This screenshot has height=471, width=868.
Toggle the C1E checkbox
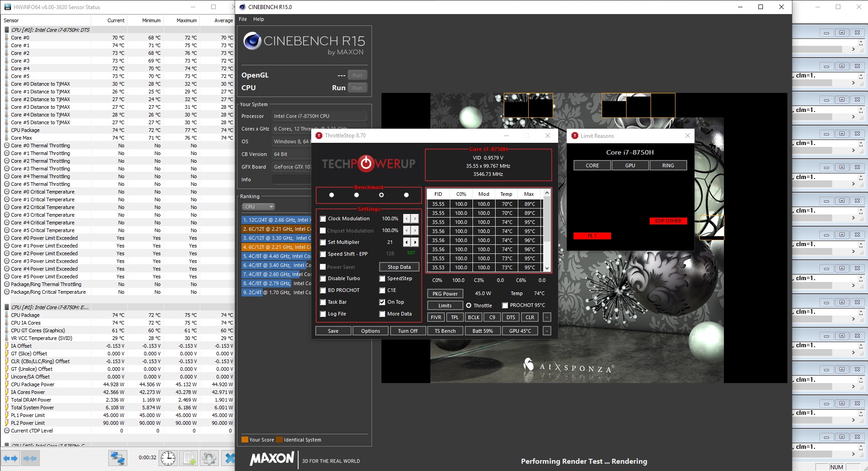(x=382, y=290)
